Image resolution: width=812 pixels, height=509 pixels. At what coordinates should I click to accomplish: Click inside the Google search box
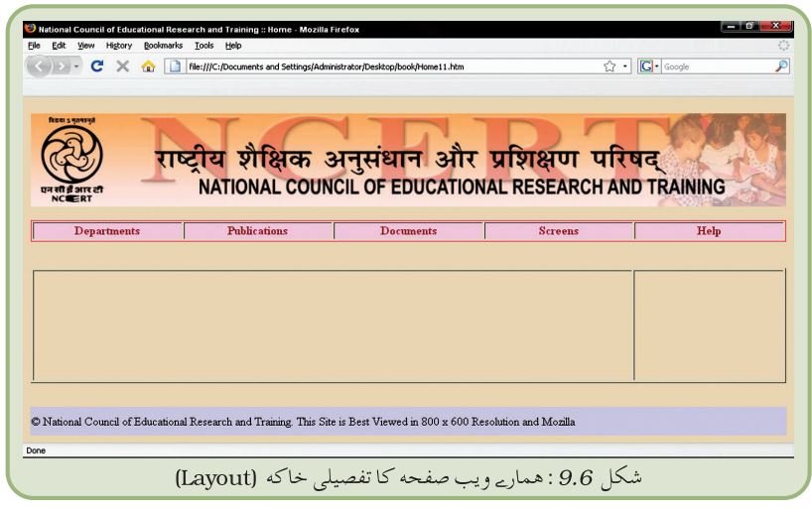(x=718, y=66)
